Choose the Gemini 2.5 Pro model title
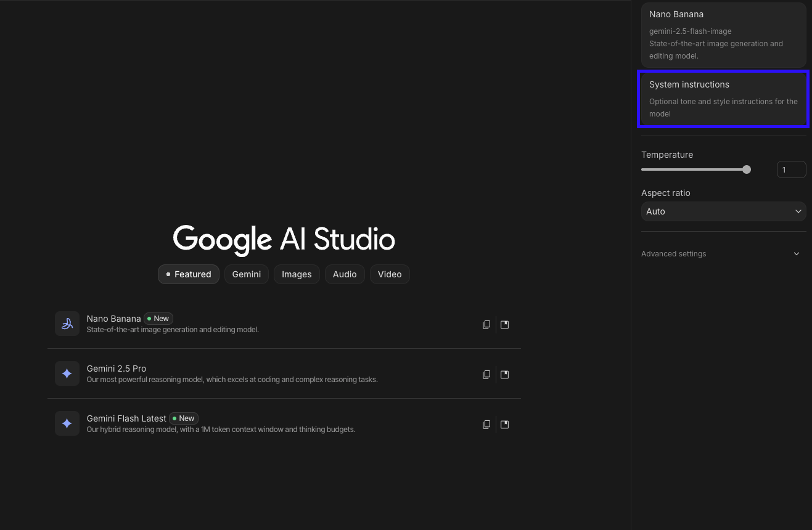Screen dimensions: 812x530 coord(117,369)
